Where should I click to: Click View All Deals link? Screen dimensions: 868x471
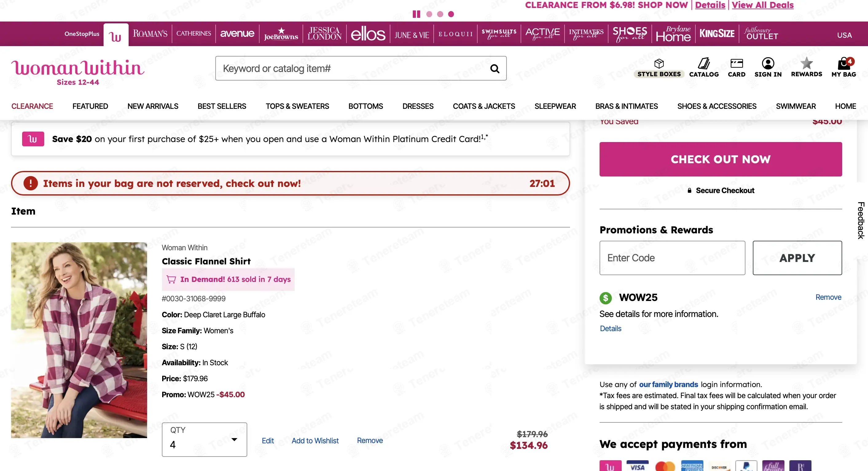763,5
